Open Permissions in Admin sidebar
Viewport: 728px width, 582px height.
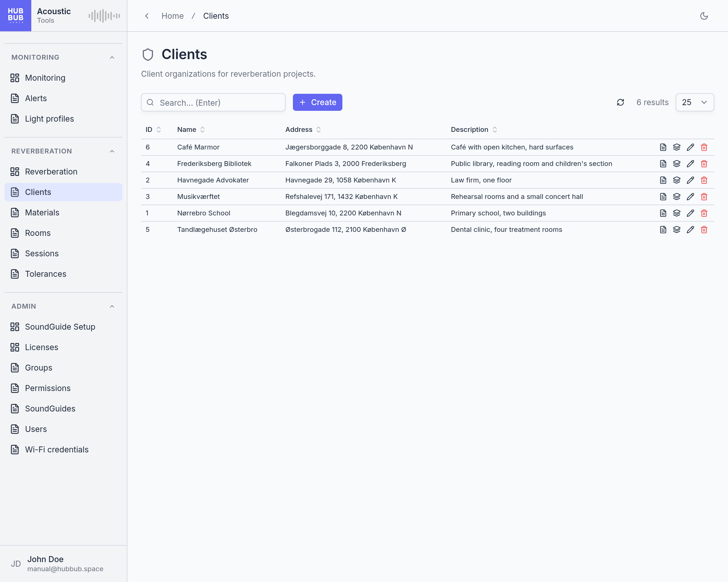click(63, 388)
